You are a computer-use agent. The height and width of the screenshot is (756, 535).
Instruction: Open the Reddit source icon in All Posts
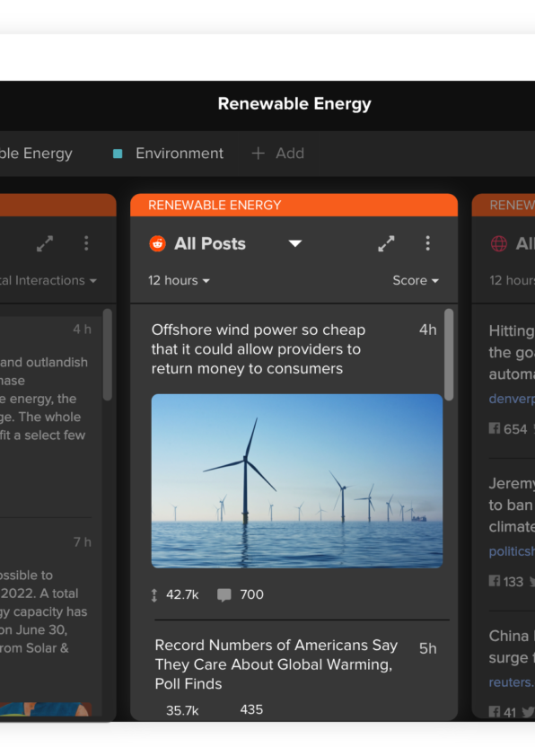(158, 243)
